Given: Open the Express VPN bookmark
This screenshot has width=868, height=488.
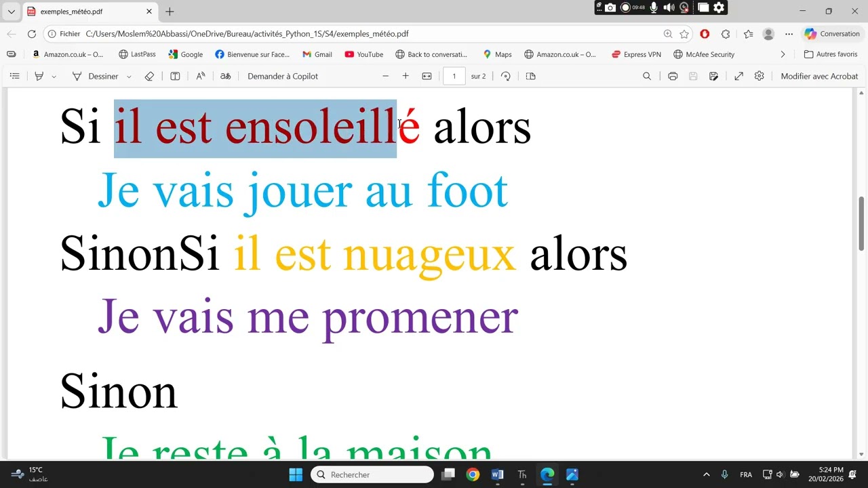Looking at the screenshot, I should click(x=636, y=54).
